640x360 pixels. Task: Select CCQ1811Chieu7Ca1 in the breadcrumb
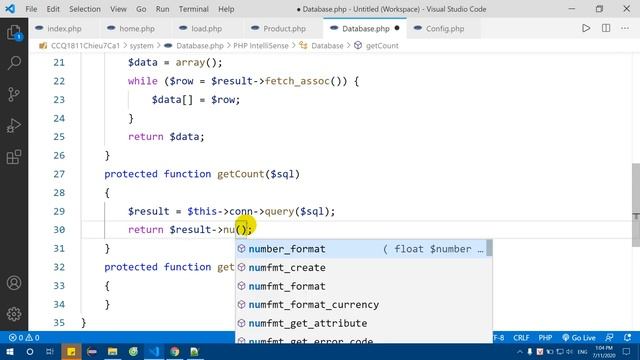tap(85, 46)
